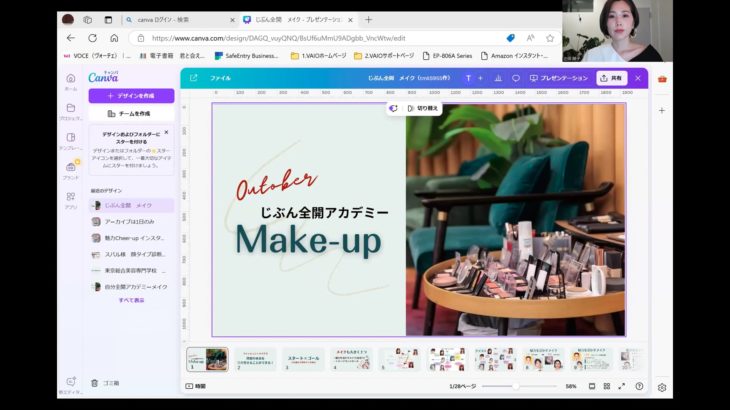Open recent design スバル様 顔タイプ診断
This screenshot has width=730, height=410.
(x=131, y=255)
